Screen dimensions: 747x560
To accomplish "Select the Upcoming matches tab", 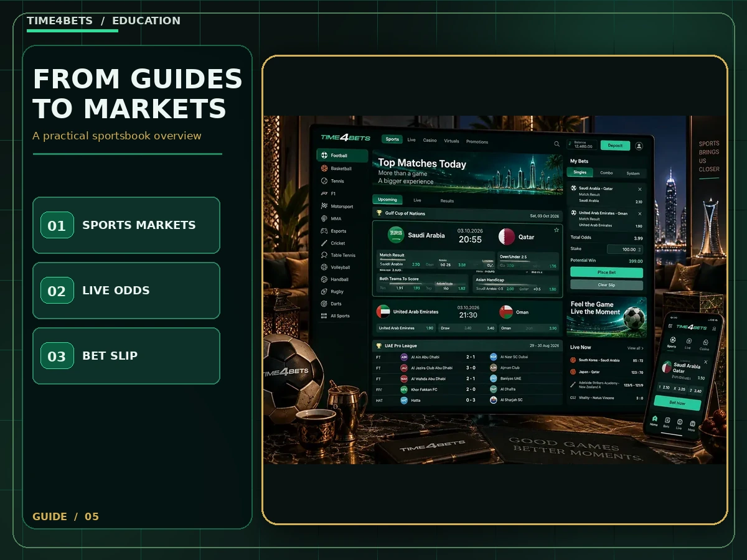I will (x=387, y=200).
